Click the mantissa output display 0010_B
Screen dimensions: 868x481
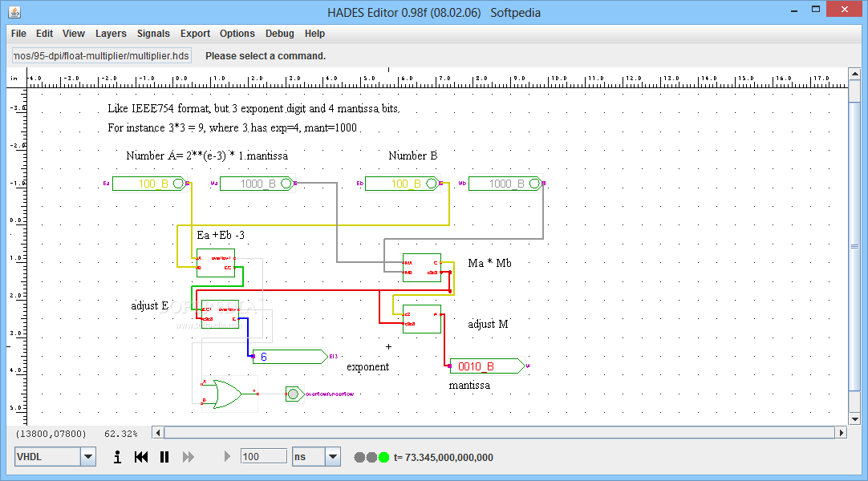point(487,366)
